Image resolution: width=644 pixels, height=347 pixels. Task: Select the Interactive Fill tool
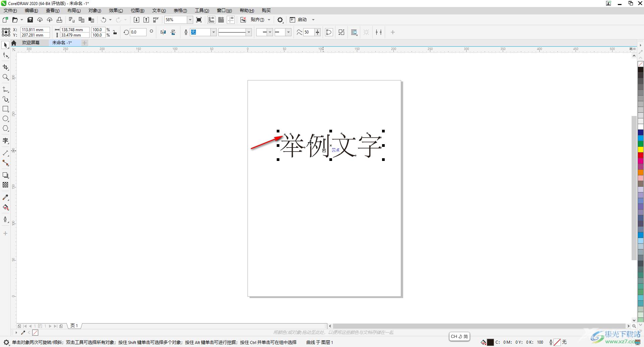(x=5, y=207)
